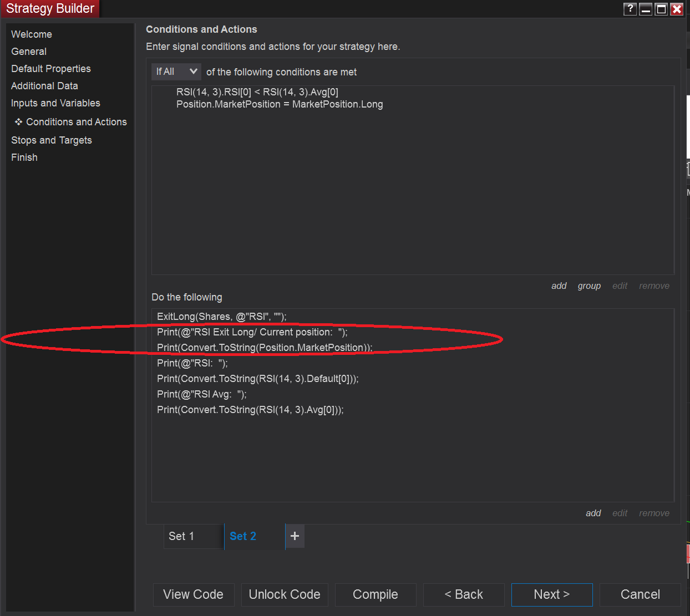690x616 pixels.
Task: Open Stops and Targets section
Action: coord(52,140)
